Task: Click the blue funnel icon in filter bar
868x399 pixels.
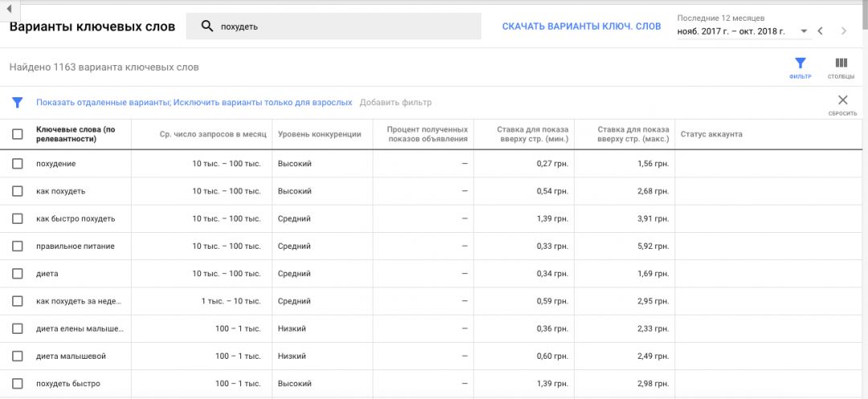Action: click(17, 103)
